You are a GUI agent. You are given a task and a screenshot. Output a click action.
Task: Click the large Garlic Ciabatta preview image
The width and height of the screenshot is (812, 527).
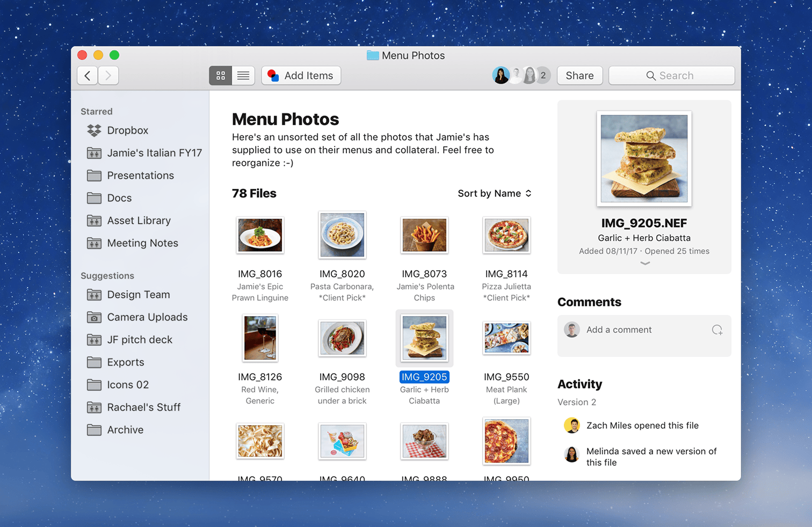tap(644, 159)
